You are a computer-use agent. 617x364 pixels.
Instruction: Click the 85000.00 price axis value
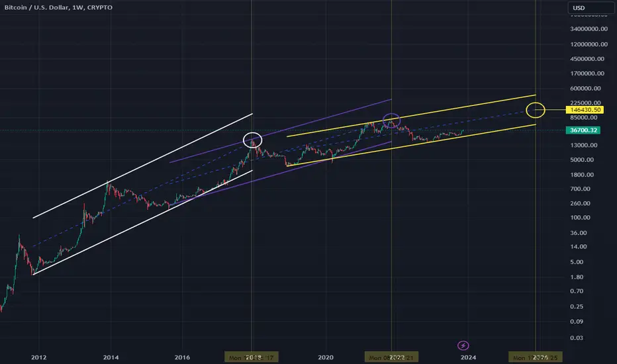point(584,117)
